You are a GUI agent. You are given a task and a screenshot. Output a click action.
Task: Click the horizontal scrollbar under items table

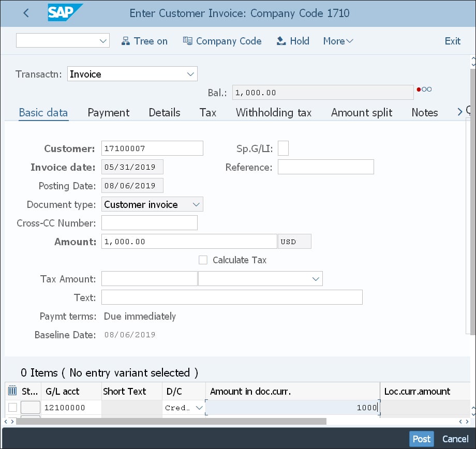(x=171, y=421)
